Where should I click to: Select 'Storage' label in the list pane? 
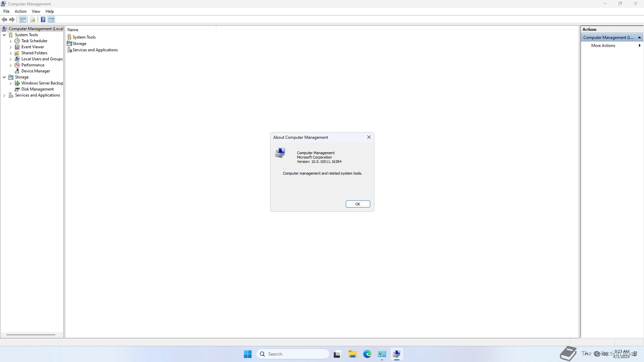(79, 44)
